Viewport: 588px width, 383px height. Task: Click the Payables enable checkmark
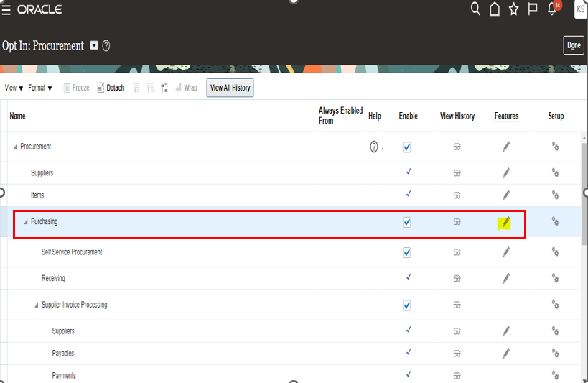click(409, 352)
